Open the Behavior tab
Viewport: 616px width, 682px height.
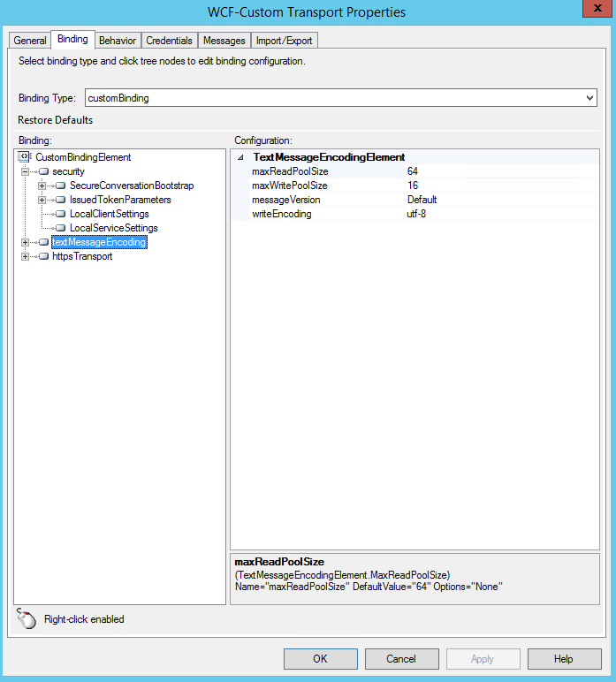pos(118,41)
